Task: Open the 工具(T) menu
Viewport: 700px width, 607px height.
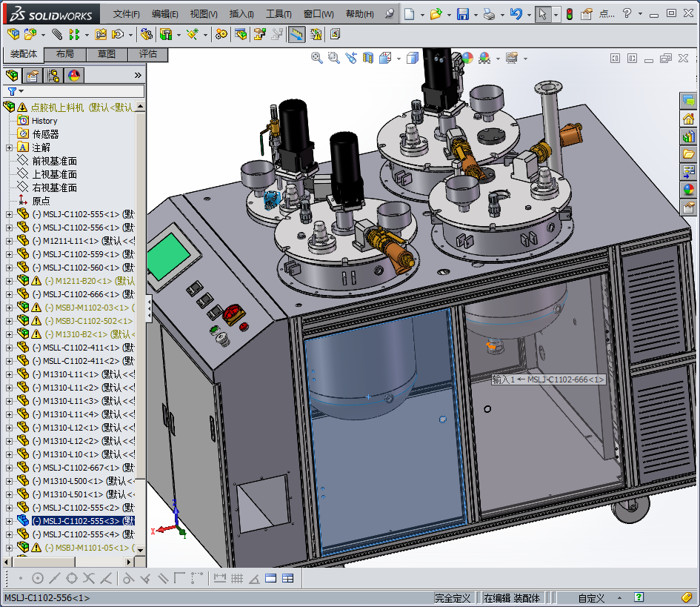Action: pyautogui.click(x=279, y=14)
